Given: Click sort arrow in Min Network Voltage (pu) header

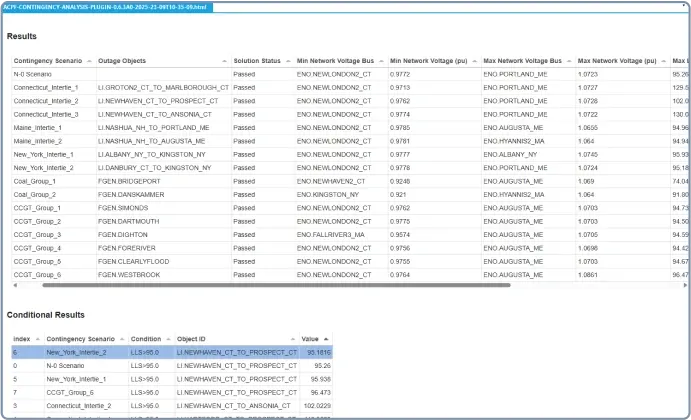Looking at the screenshot, I should coord(472,61).
